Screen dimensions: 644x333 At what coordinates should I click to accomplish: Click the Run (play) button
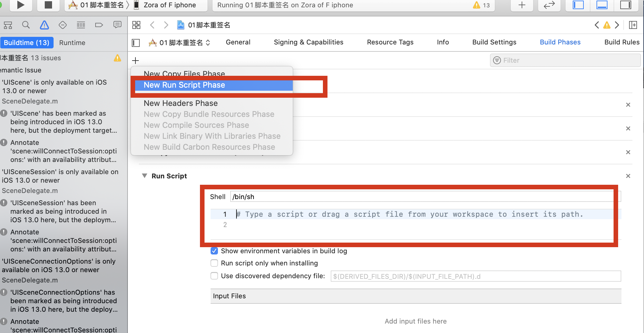pos(20,5)
